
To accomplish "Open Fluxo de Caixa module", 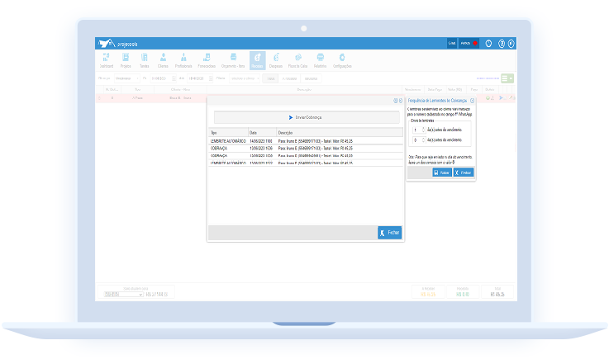I will 297,59.
